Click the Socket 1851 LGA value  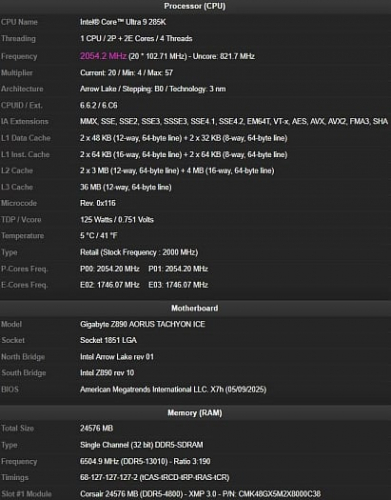[x=108, y=341]
